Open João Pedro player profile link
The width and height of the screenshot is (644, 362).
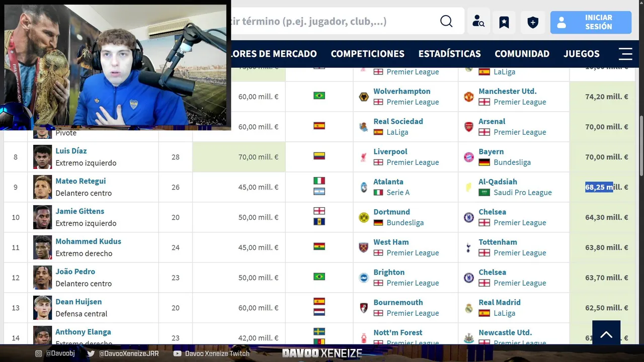pyautogui.click(x=75, y=271)
